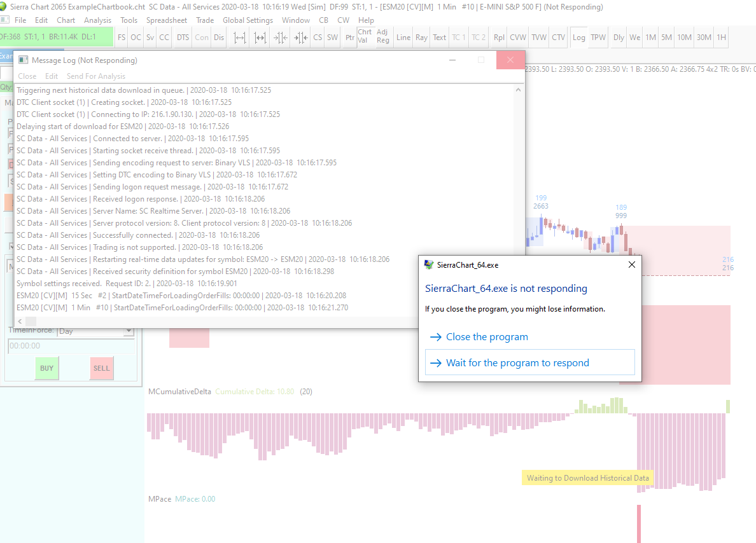Click Edit in the Message Log menu

(x=52, y=76)
